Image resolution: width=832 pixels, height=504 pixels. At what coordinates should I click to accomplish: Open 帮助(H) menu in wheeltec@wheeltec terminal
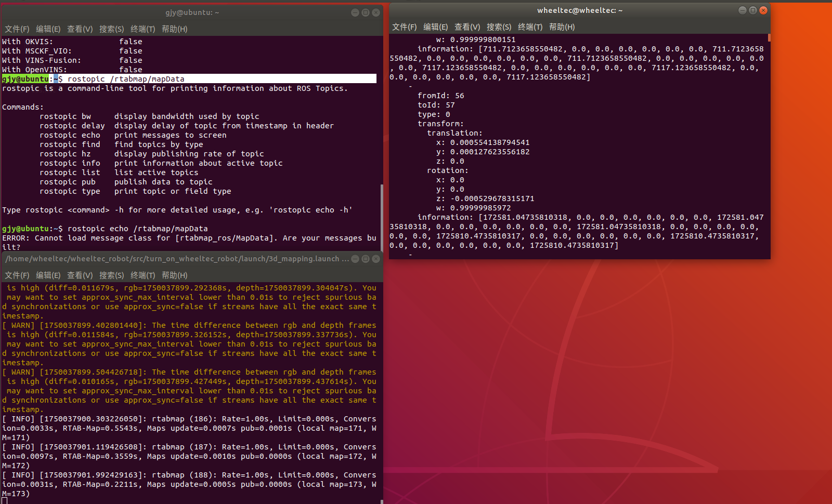click(562, 27)
